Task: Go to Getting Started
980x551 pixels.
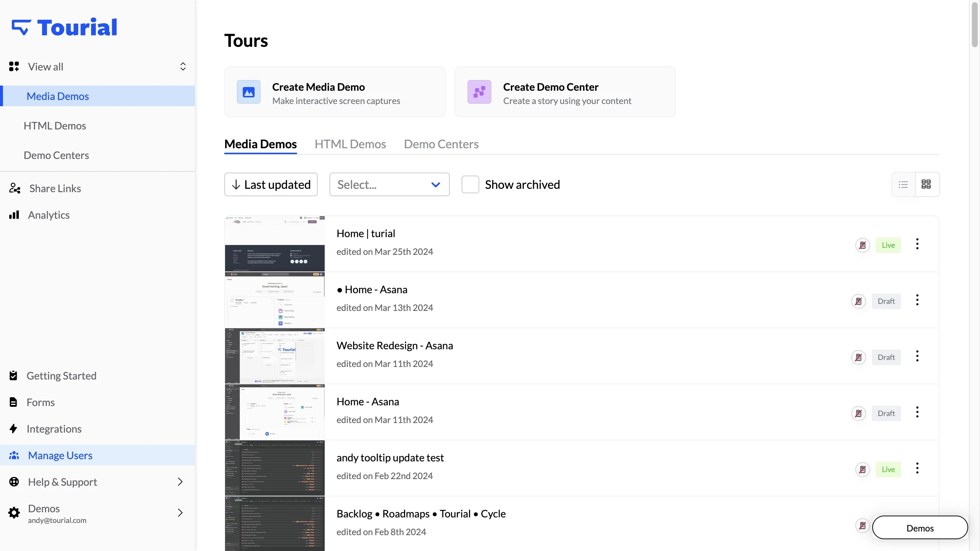Action: [x=62, y=376]
